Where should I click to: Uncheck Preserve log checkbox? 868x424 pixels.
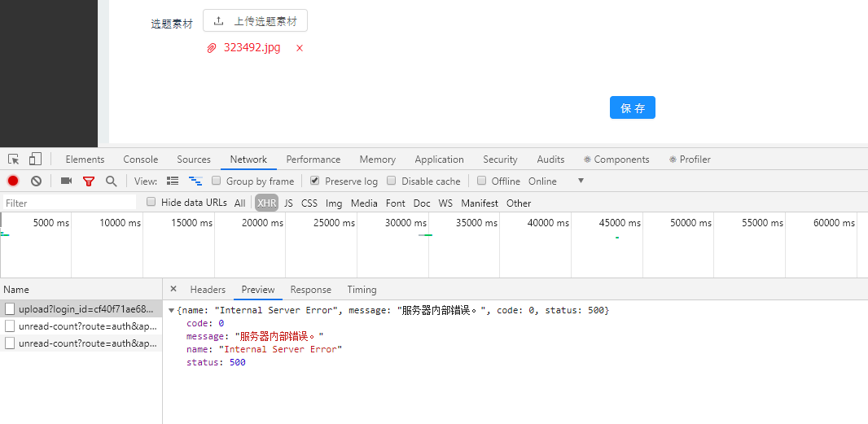[x=315, y=181]
